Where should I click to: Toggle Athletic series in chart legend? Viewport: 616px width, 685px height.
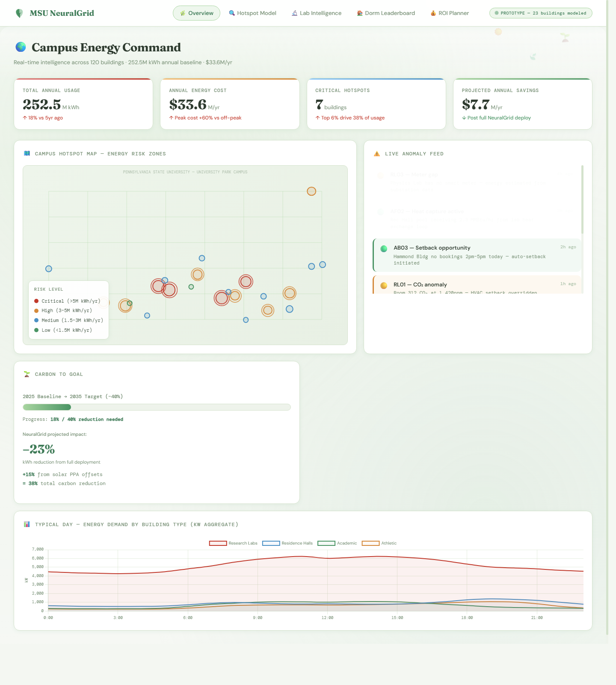pos(379,543)
